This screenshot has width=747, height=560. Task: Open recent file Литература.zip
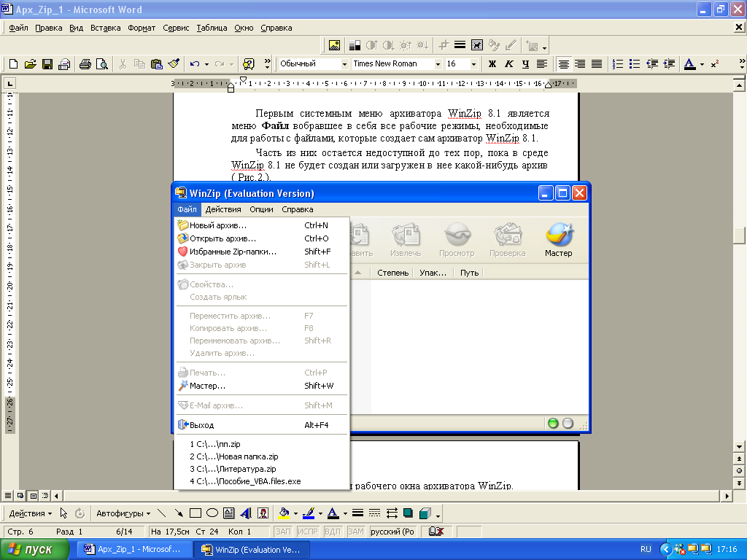pos(262,469)
